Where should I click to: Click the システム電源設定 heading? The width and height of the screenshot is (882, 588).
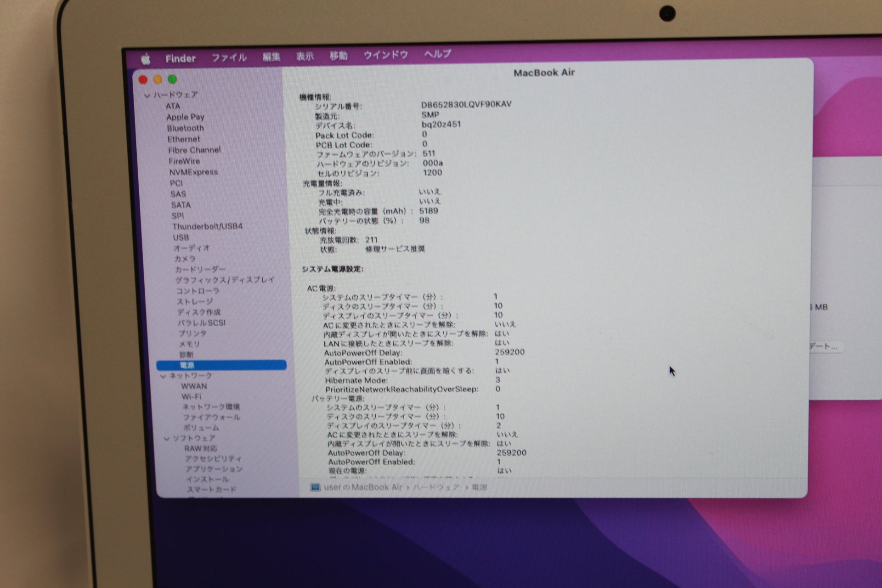coord(333,269)
